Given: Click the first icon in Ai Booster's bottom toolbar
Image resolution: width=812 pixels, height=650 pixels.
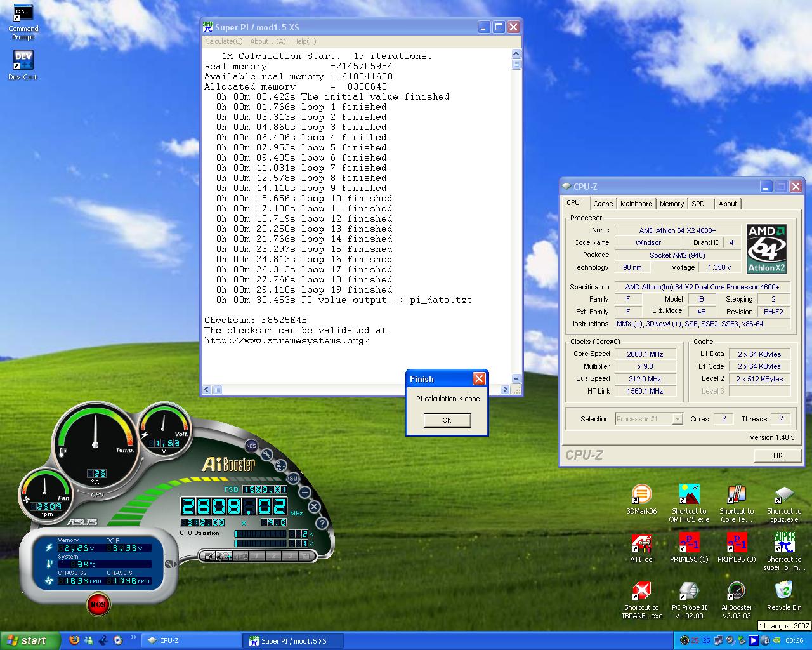Looking at the screenshot, I should (207, 556).
